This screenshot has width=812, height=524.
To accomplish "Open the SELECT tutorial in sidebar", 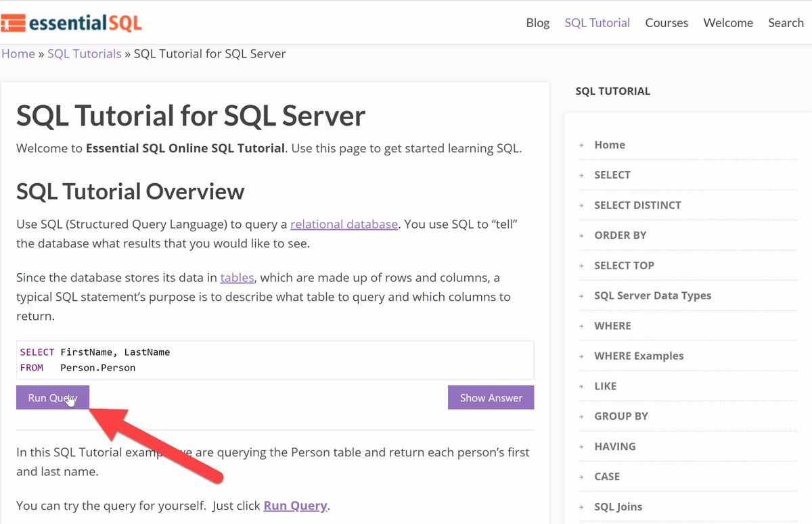I will point(612,174).
